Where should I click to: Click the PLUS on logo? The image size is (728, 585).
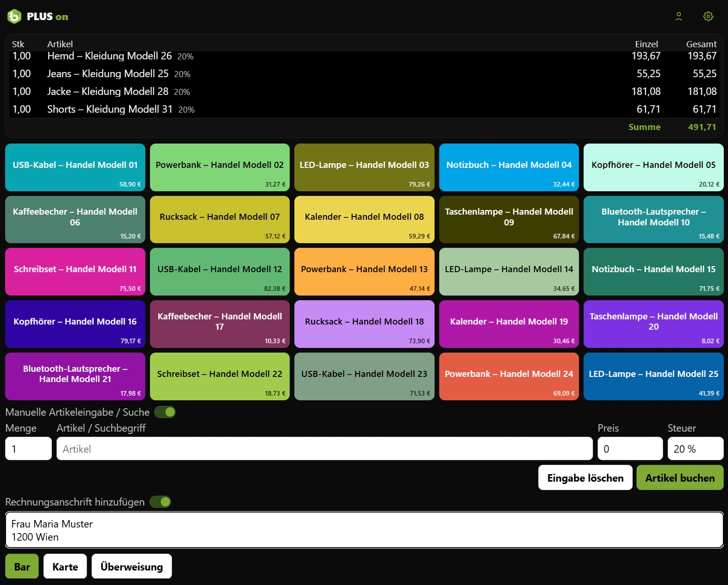(37, 16)
